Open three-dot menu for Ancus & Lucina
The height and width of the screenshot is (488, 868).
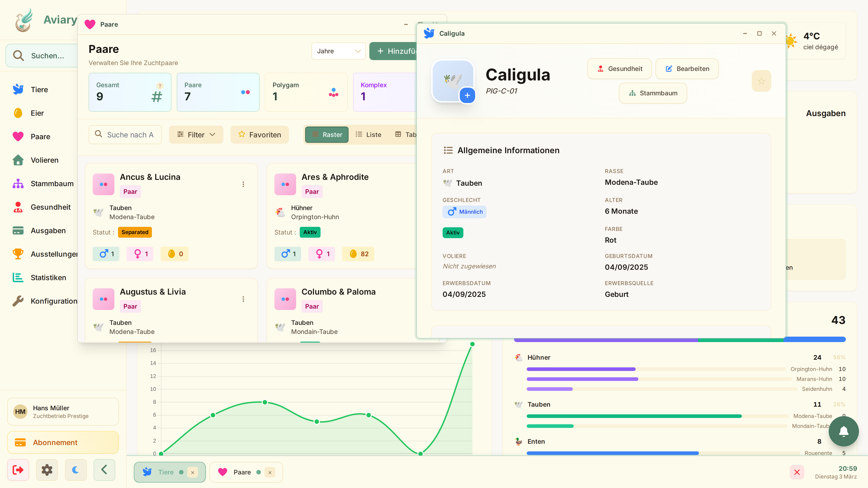tap(243, 184)
